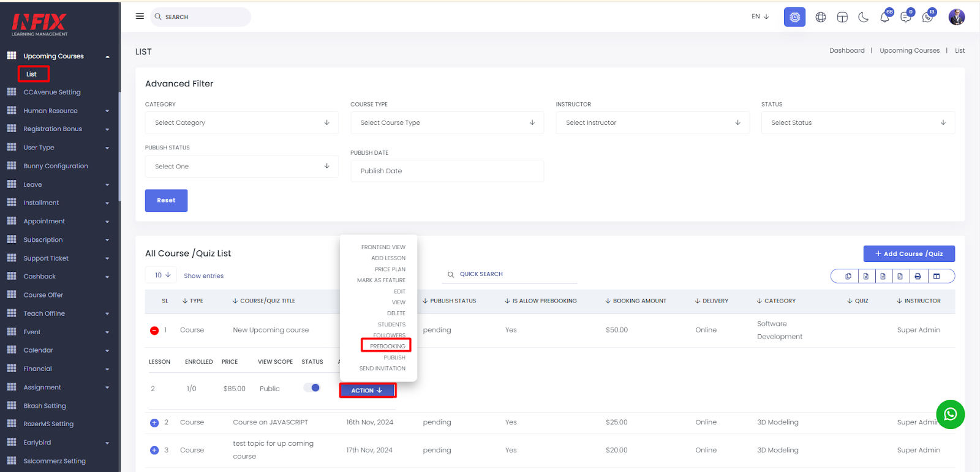Open the AI assistant chip icon
The height and width of the screenshot is (472, 980).
(x=794, y=17)
